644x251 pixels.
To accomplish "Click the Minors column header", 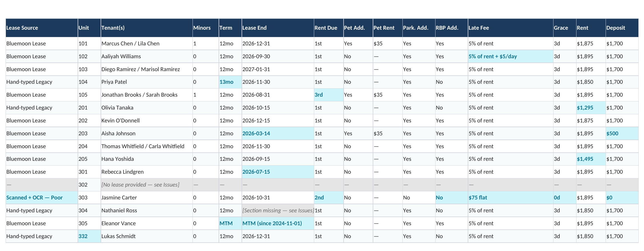I will 206,28.
